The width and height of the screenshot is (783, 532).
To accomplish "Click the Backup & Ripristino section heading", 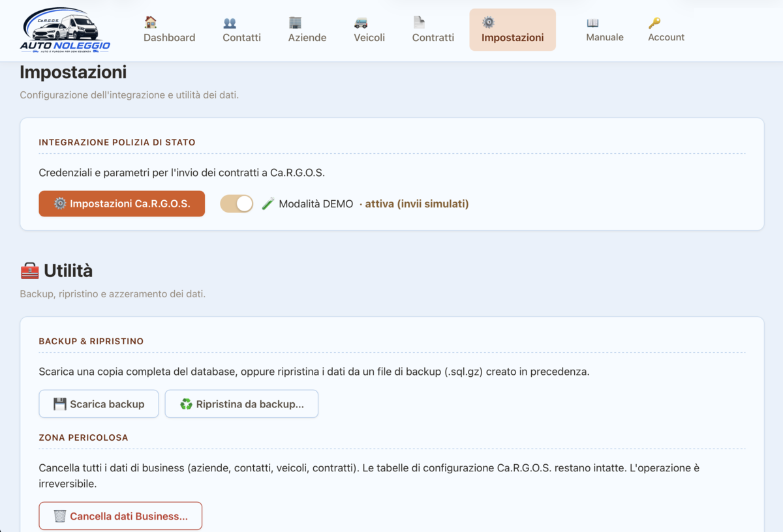I will point(91,341).
